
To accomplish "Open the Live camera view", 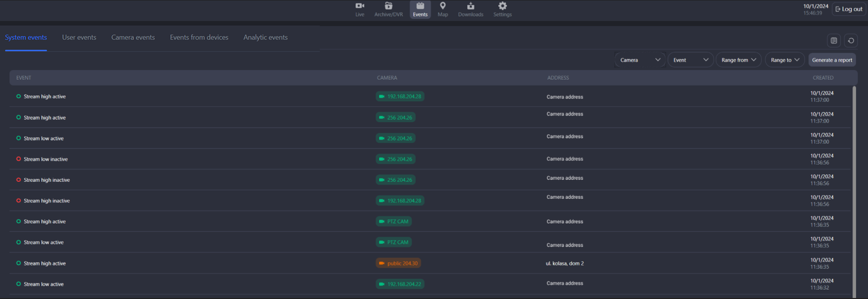I will click(360, 9).
